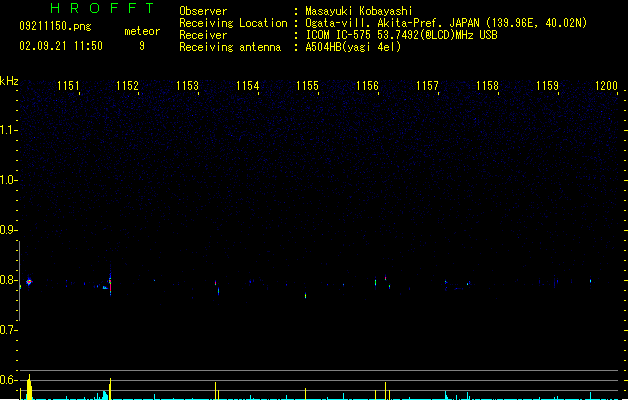This screenshot has width=629, height=400.
Task: Click the Observer name Masayuki Kobayashi
Action: click(359, 11)
